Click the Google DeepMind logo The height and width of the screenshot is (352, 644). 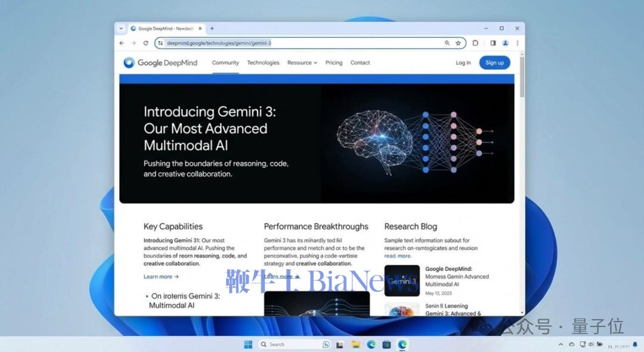[x=160, y=63]
